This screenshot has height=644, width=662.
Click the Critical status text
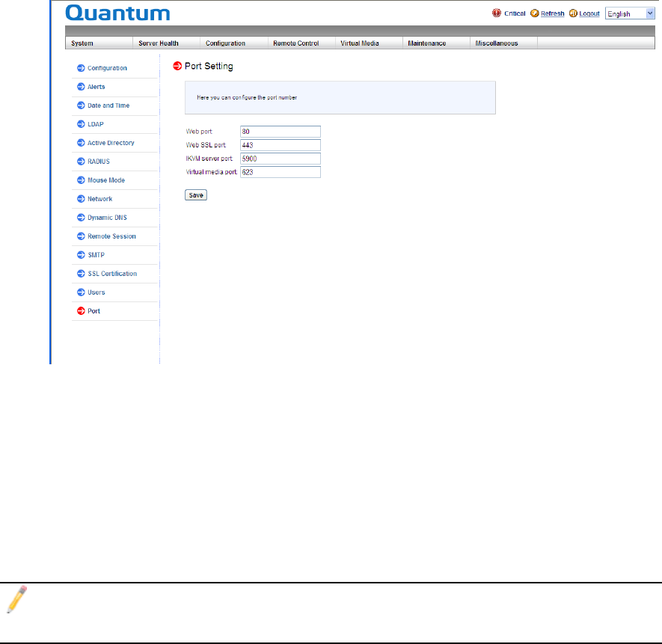[515, 13]
